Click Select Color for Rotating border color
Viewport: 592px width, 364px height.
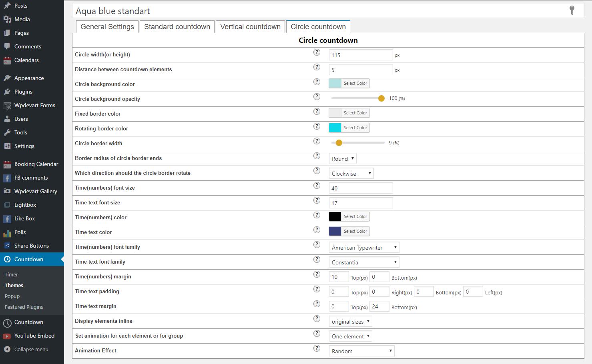(x=355, y=128)
